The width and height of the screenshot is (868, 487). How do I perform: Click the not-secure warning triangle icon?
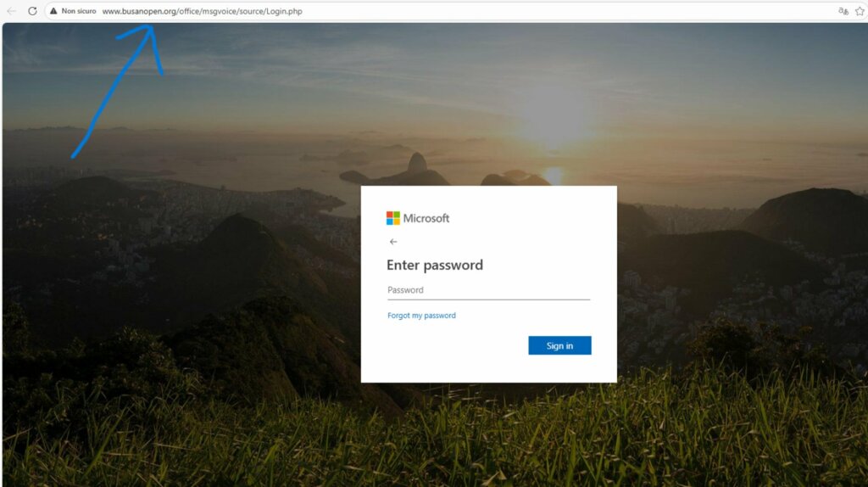[x=53, y=11]
